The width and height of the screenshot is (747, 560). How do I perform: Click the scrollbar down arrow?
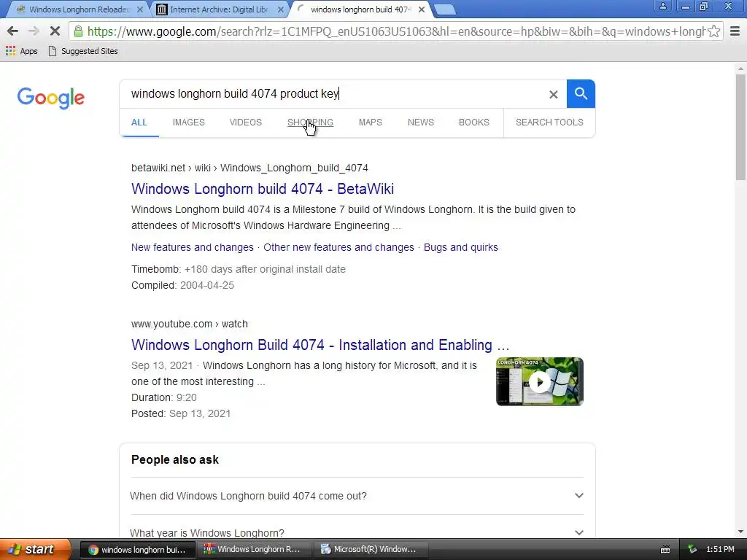click(740, 532)
